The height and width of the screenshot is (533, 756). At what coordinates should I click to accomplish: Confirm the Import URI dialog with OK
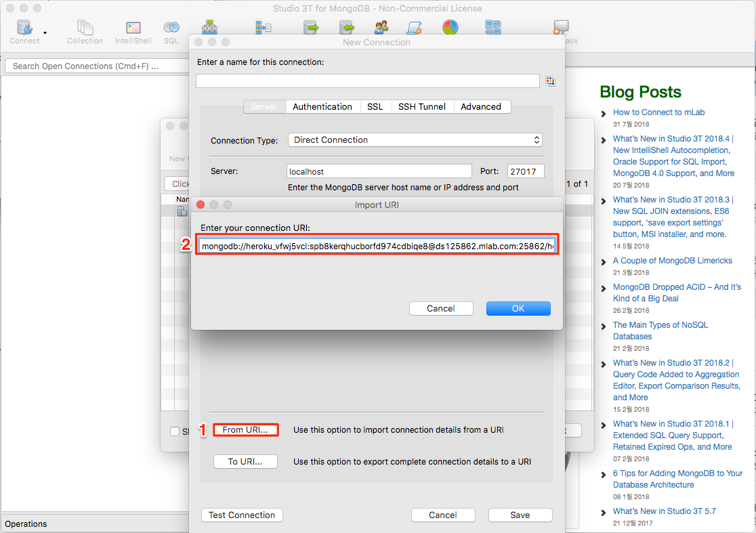coord(518,308)
